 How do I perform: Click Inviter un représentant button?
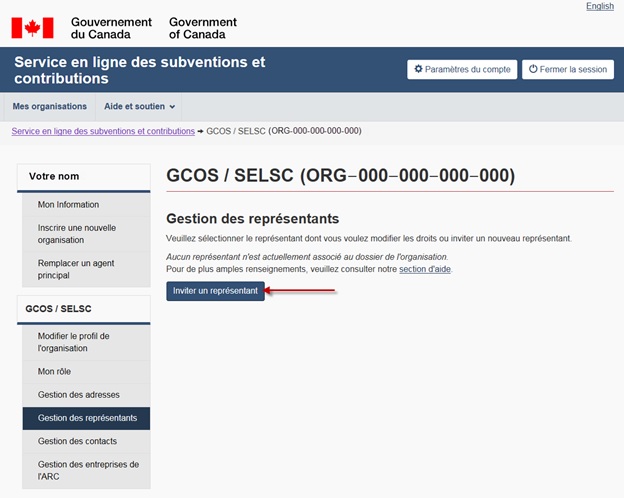click(215, 291)
